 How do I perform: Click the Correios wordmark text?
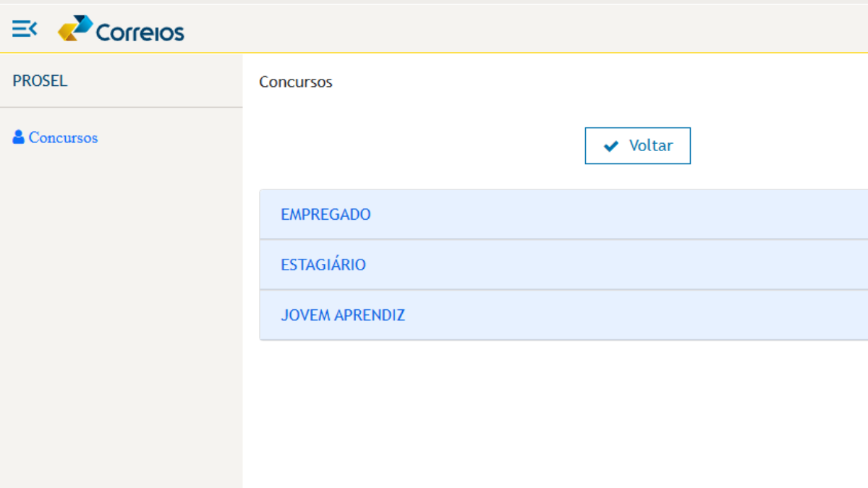pyautogui.click(x=140, y=33)
